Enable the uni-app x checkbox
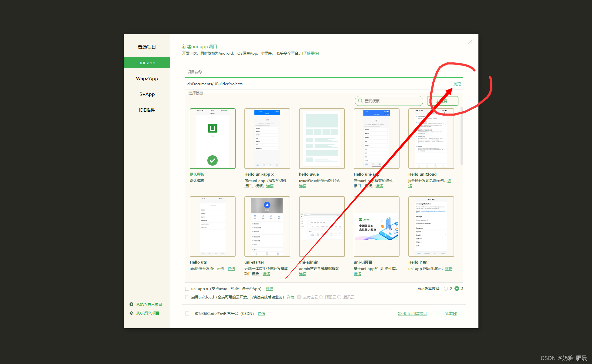The height and width of the screenshot is (364, 592). pos(187,288)
